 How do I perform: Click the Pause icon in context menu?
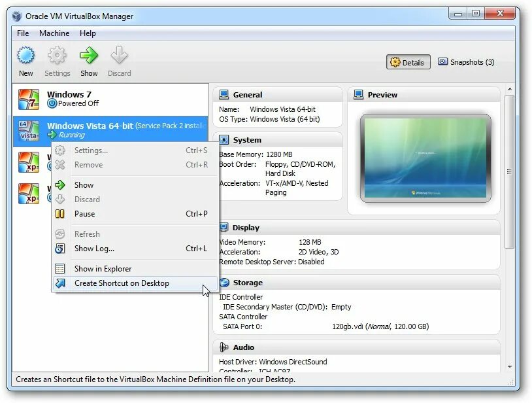pyautogui.click(x=59, y=213)
